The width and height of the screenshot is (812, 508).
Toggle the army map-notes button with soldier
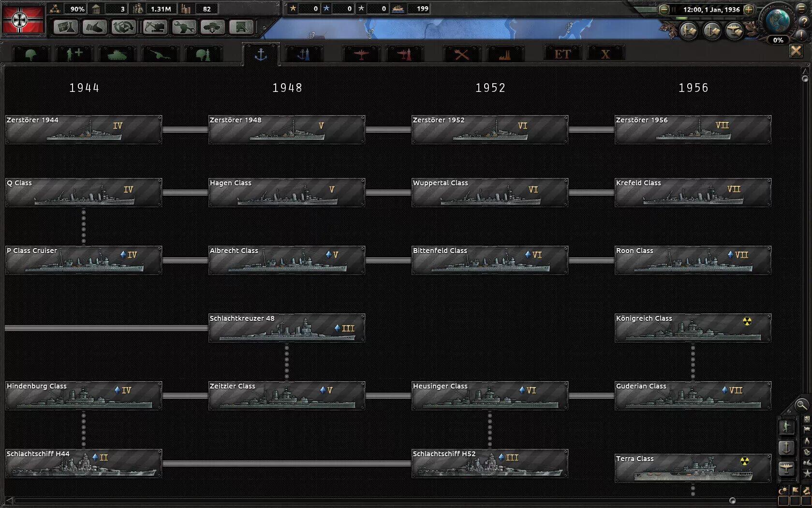(688, 31)
